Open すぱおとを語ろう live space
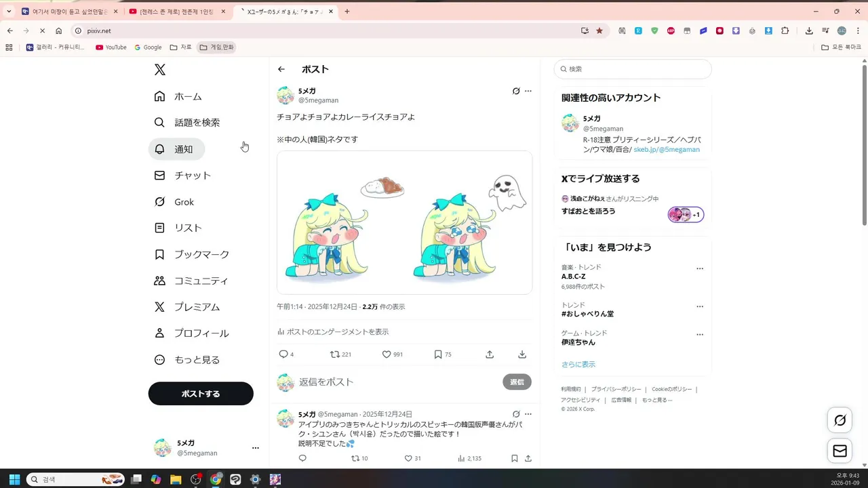This screenshot has width=868, height=488. coord(589,211)
